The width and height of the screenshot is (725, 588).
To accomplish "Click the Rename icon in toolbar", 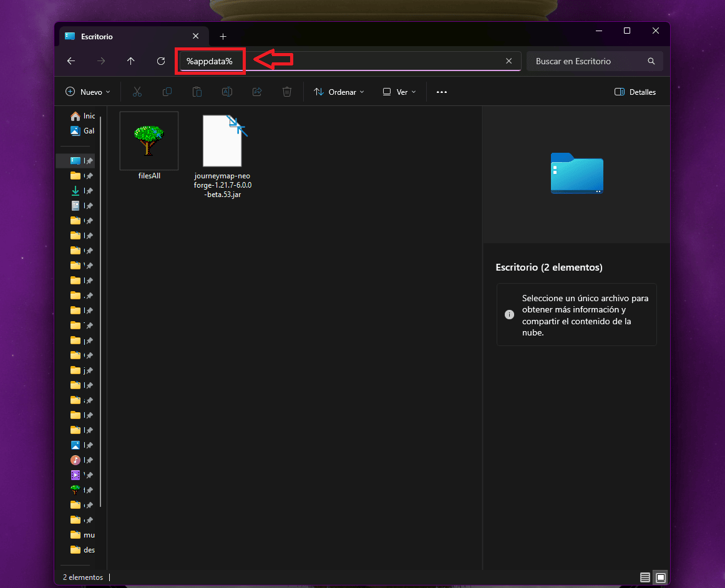I will 227,92.
